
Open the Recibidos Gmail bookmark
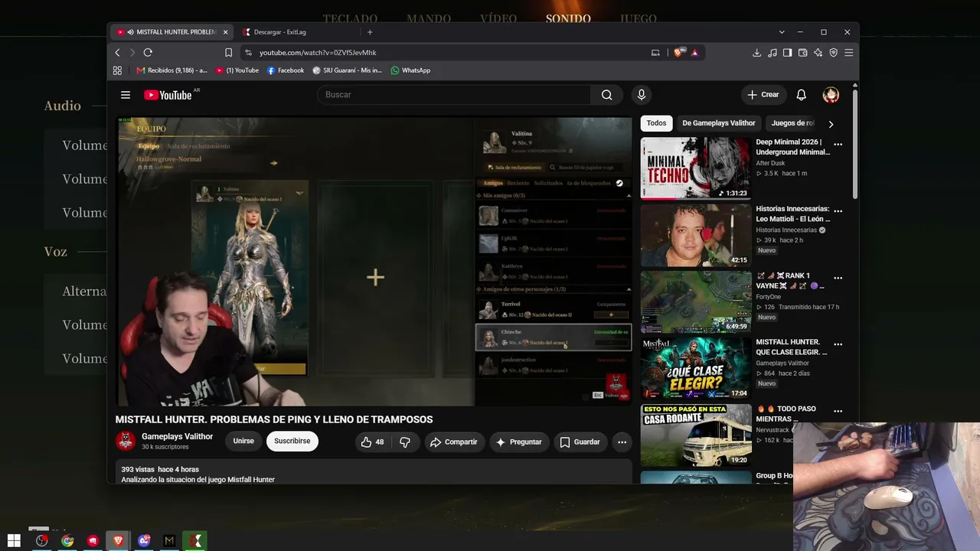pyautogui.click(x=171, y=70)
